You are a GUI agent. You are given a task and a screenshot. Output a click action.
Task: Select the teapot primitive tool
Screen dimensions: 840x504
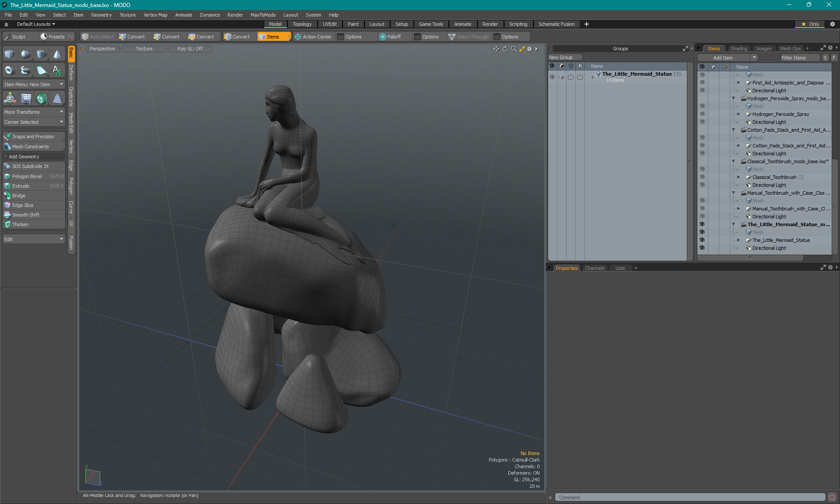[25, 70]
